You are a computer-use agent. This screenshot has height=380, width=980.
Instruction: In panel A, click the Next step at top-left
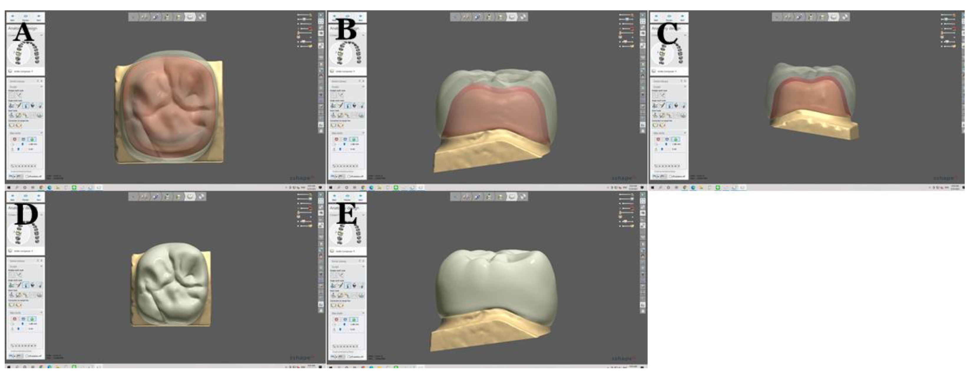(x=38, y=17)
